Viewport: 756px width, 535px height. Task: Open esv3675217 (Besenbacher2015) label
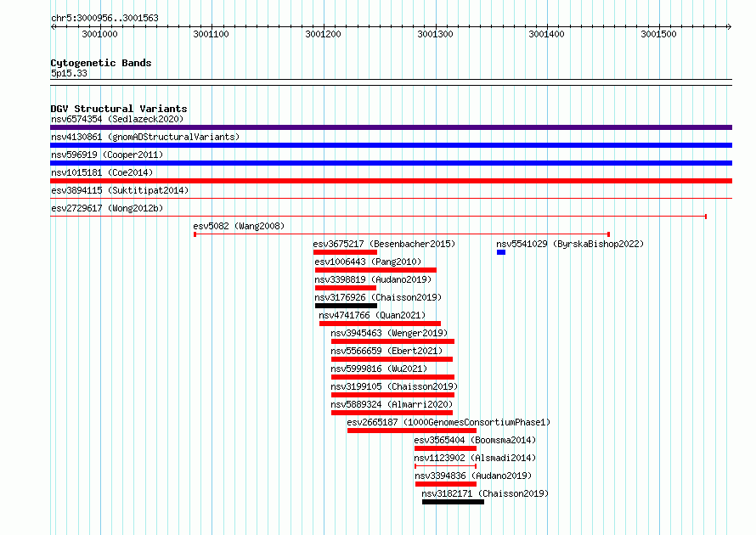tap(384, 244)
